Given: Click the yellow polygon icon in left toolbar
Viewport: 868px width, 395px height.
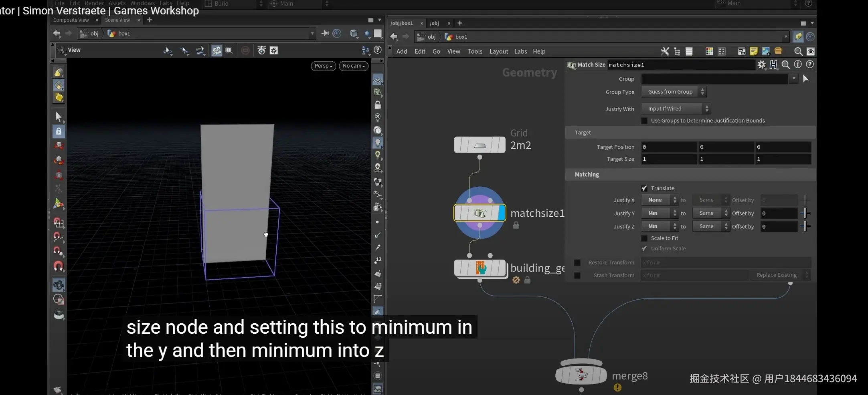Looking at the screenshot, I should pyautogui.click(x=59, y=97).
